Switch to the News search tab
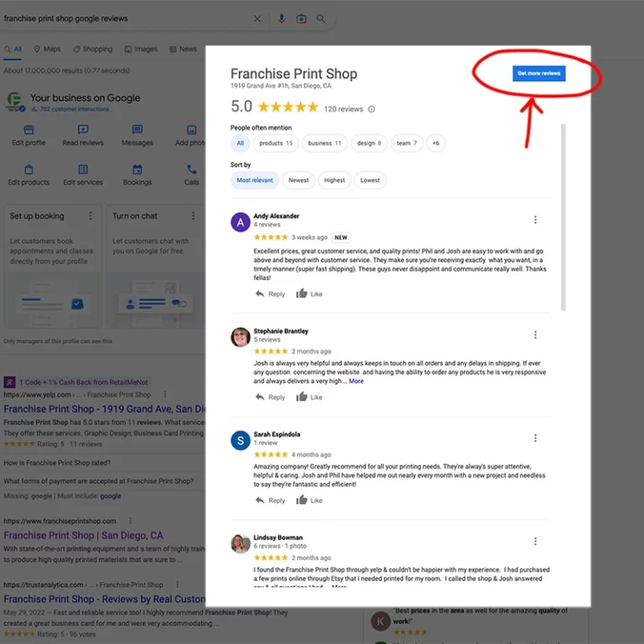 [x=183, y=49]
